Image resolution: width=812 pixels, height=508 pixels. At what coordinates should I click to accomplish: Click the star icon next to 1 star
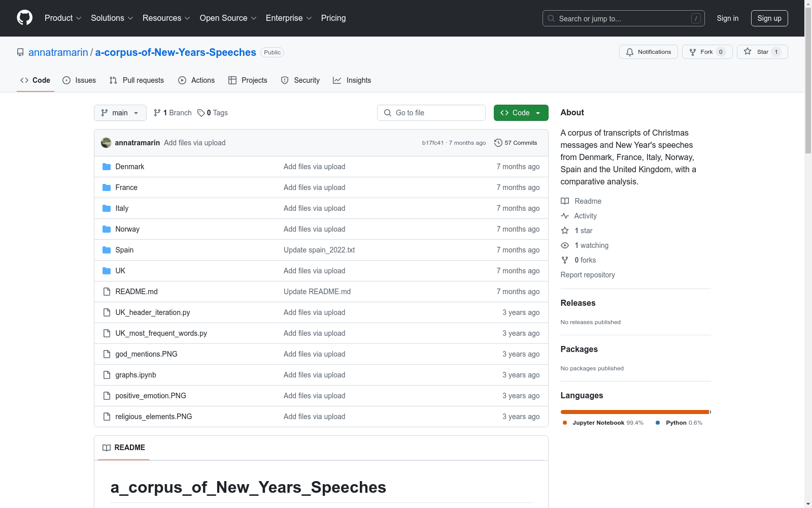[x=565, y=231]
